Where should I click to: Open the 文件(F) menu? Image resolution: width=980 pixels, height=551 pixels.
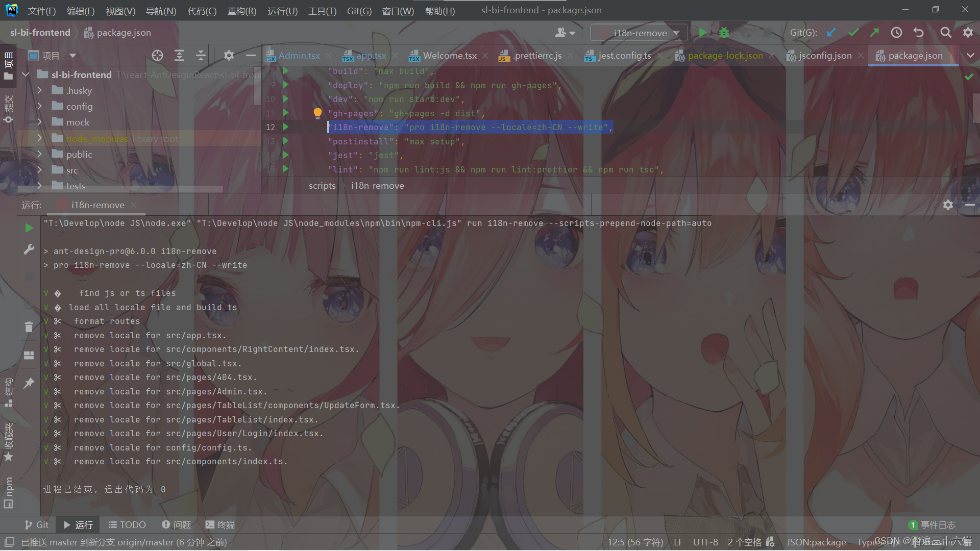[x=42, y=11]
